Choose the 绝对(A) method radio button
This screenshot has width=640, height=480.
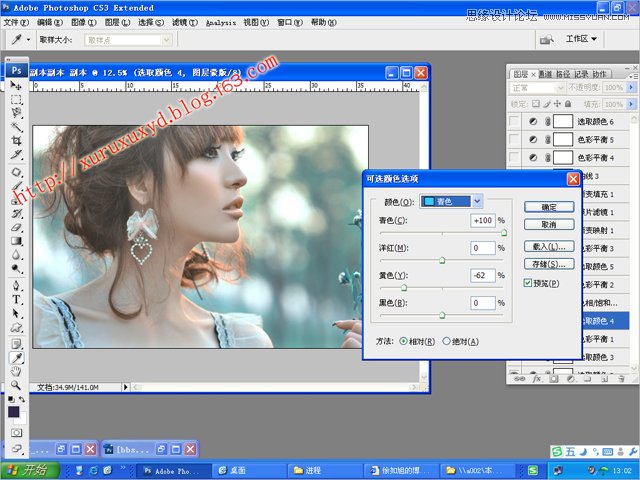click(x=447, y=341)
